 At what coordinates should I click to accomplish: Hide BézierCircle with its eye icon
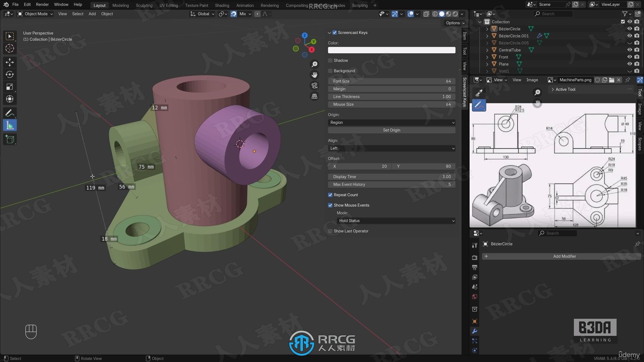pos(630,29)
